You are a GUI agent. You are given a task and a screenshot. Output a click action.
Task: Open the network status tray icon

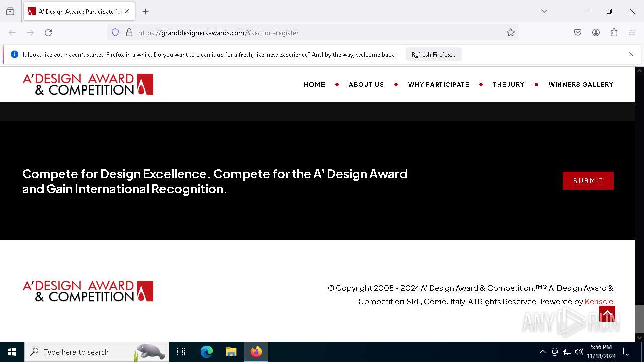[x=567, y=352]
